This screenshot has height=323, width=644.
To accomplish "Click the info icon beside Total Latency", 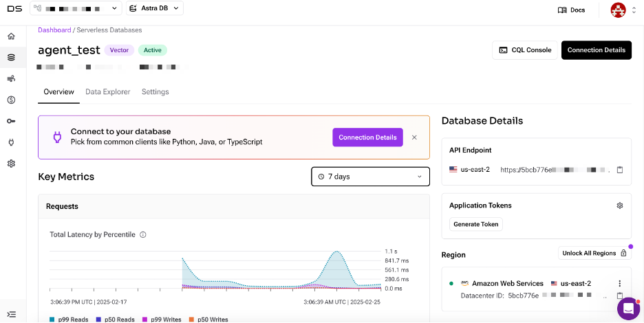I will point(143,235).
